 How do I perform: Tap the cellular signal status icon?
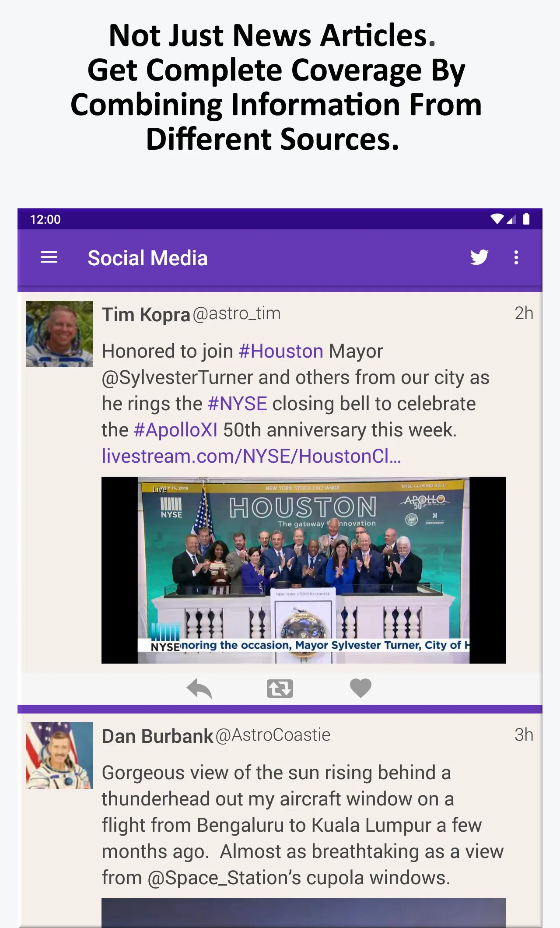tap(511, 219)
